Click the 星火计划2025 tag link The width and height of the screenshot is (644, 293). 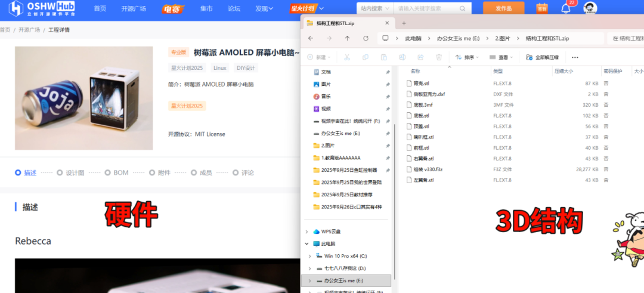(187, 68)
